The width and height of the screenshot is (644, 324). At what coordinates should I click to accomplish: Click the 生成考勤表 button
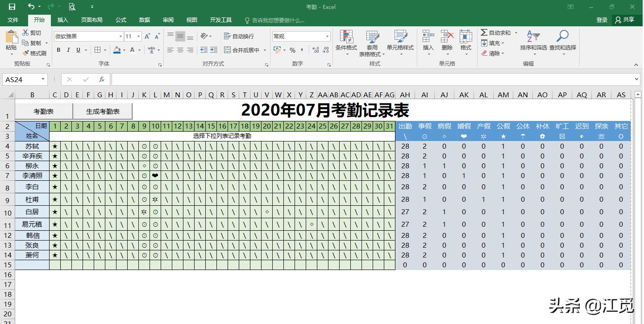[x=103, y=111]
